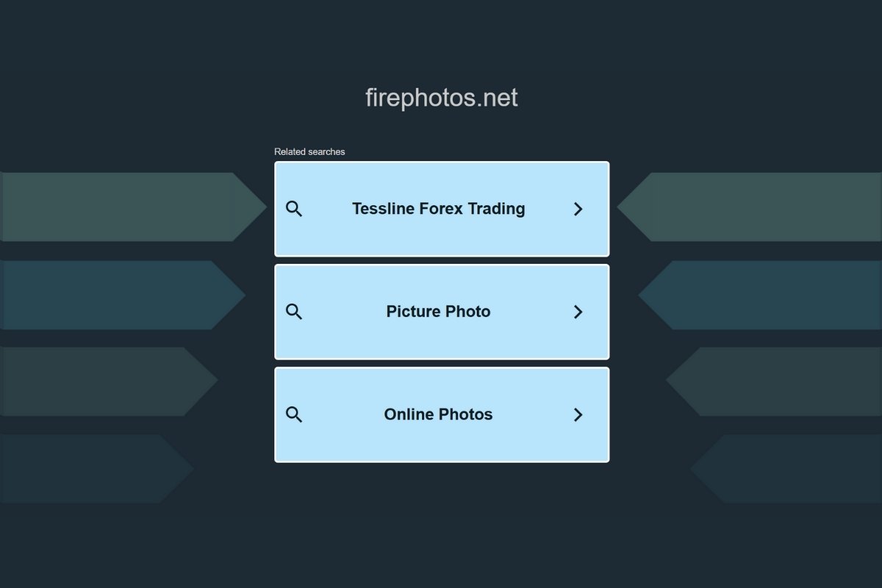Expand the Tessline Forex Trading result via its chevron
Viewport: 882px width, 588px height.
[578, 209]
